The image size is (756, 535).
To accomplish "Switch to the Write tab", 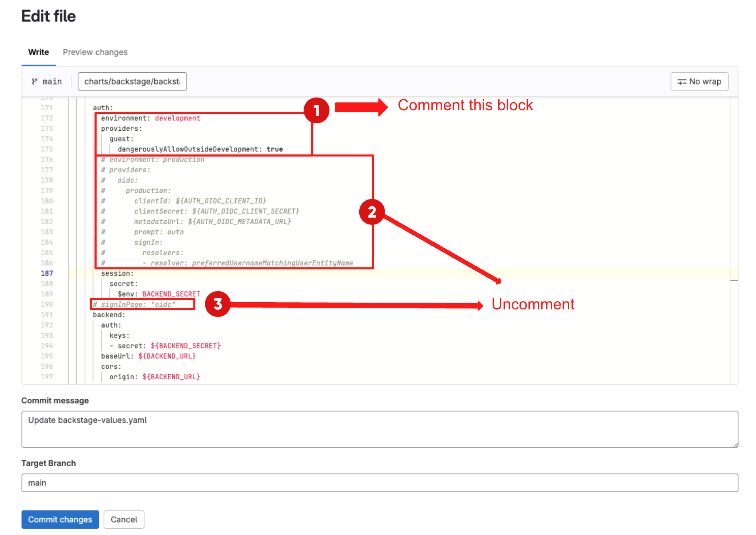I will (38, 52).
